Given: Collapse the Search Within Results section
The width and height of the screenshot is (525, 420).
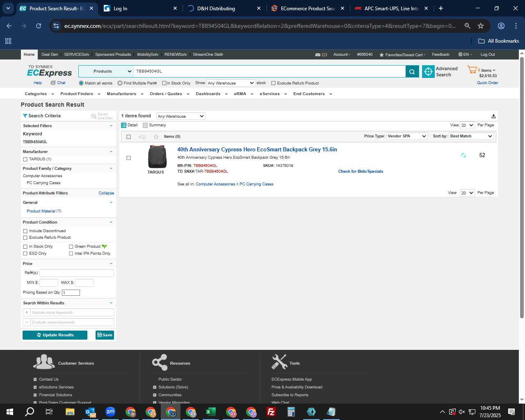Looking at the screenshot, I should pos(111,303).
